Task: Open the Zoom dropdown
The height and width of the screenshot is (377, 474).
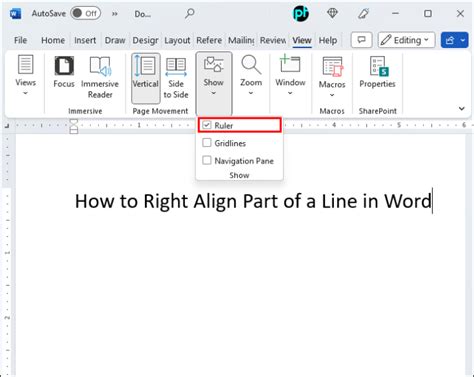Action: (251, 75)
